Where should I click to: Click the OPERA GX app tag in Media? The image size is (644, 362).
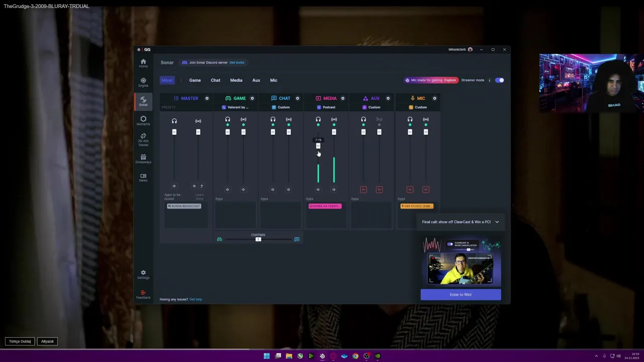point(325,206)
